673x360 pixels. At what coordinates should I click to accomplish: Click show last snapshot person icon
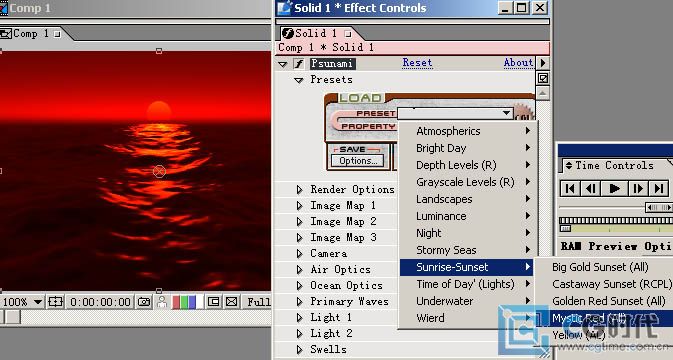pyautogui.click(x=162, y=302)
